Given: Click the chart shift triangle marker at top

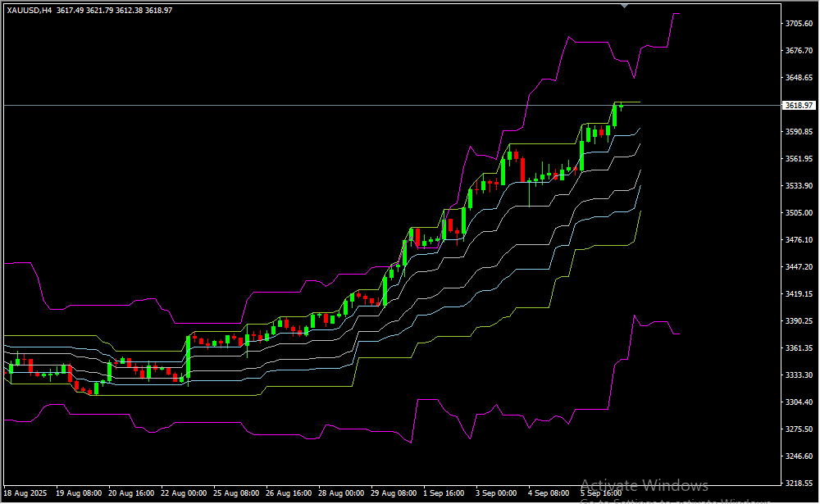Looking at the screenshot, I should tap(625, 5).
